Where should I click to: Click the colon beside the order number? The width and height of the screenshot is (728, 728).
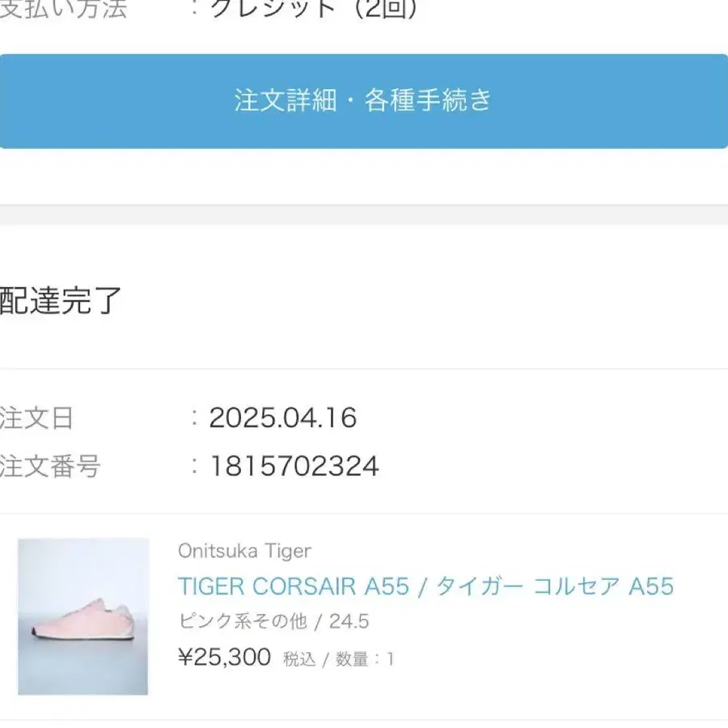pos(194,466)
